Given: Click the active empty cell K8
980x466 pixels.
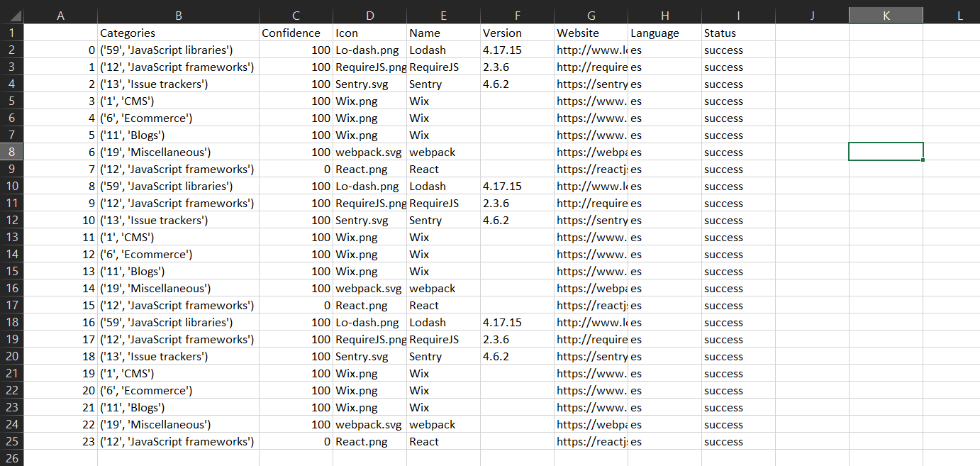Looking at the screenshot, I should point(886,152).
